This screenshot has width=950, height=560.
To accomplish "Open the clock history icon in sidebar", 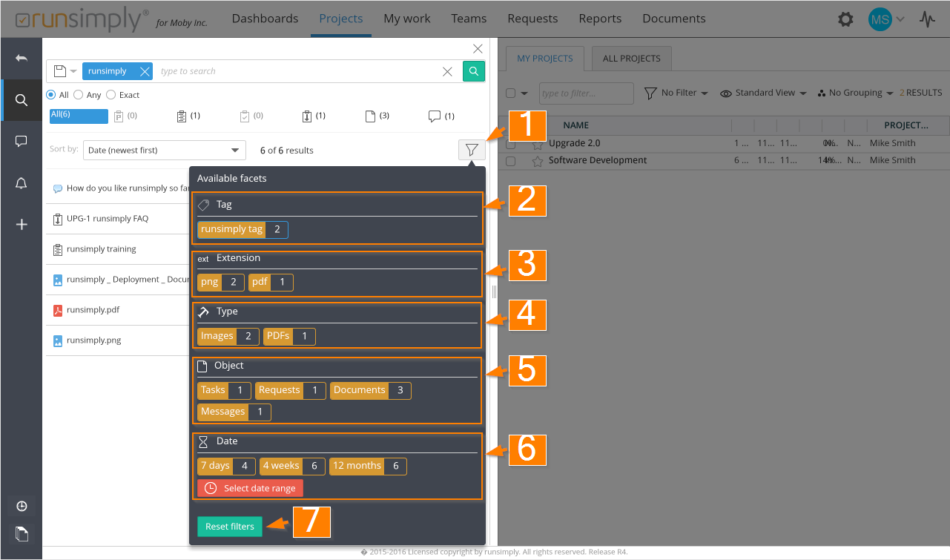I will pos(22,506).
